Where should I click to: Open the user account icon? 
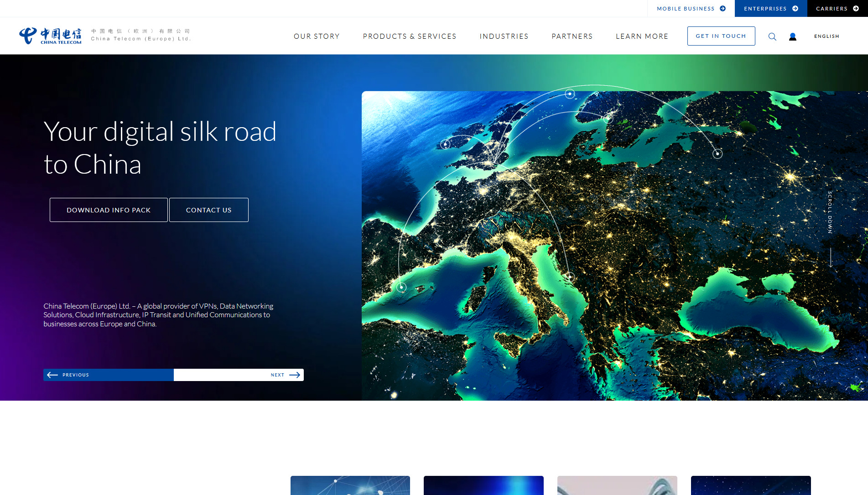pyautogui.click(x=793, y=36)
